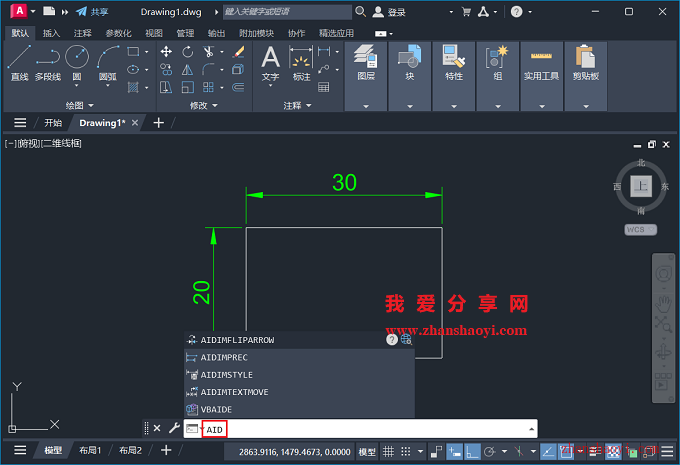680x465 pixels.
Task: Click the Linear dimension icon
Action: [x=324, y=52]
